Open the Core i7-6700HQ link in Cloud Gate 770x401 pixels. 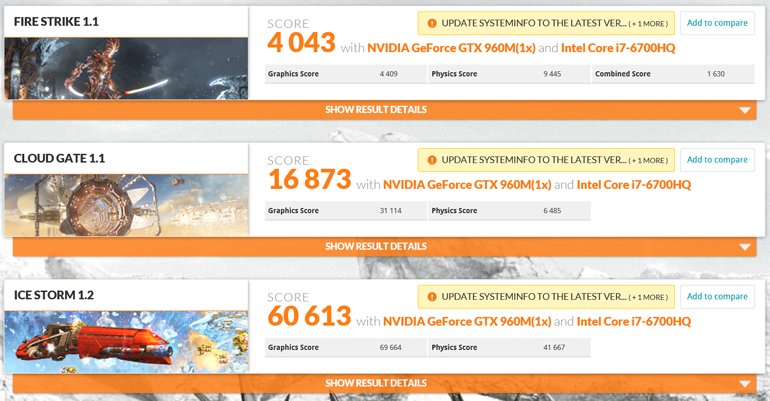pyautogui.click(x=634, y=184)
